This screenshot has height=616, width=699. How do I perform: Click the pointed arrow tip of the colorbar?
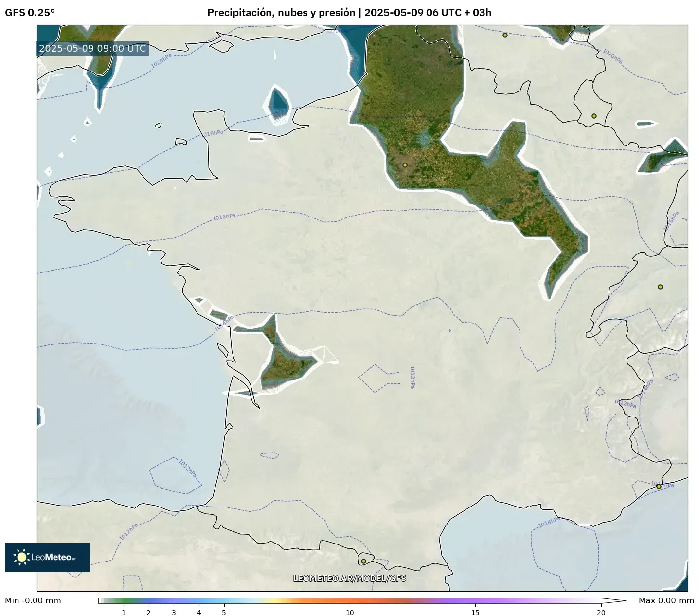click(614, 601)
